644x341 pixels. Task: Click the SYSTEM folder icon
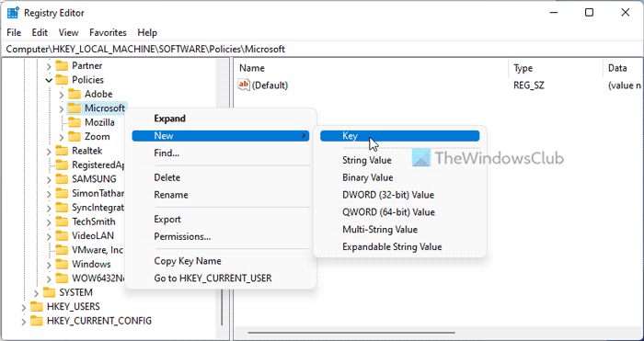[49, 292]
